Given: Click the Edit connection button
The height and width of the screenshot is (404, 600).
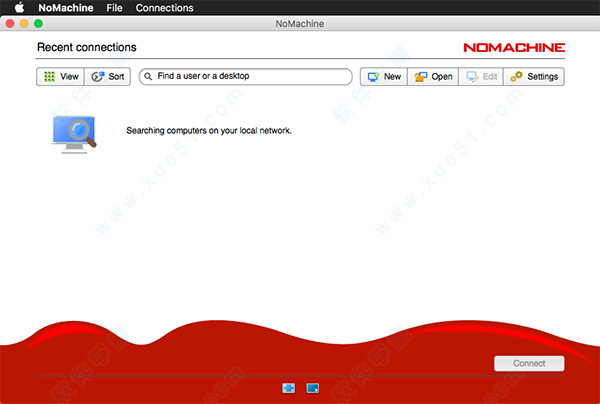Looking at the screenshot, I should tap(481, 77).
